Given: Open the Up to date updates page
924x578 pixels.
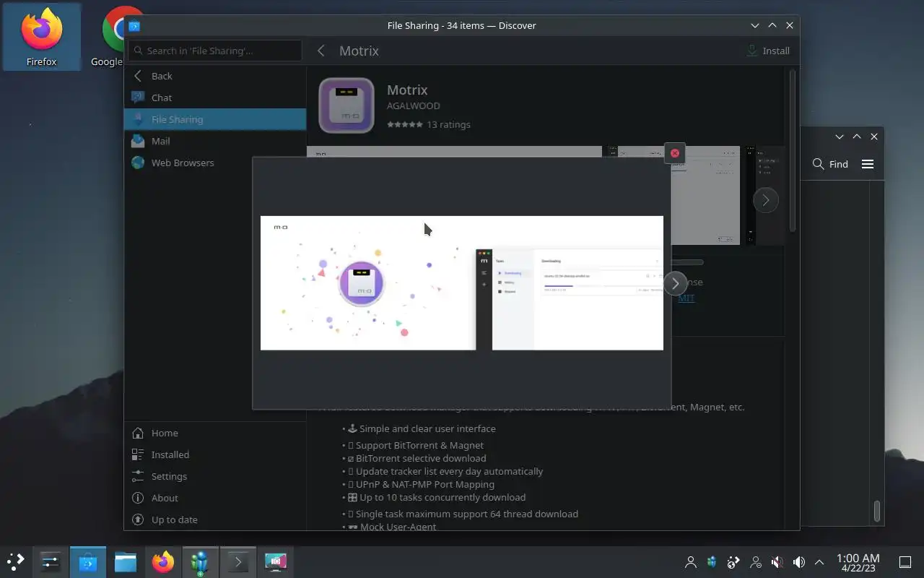Looking at the screenshot, I should click(x=215, y=519).
